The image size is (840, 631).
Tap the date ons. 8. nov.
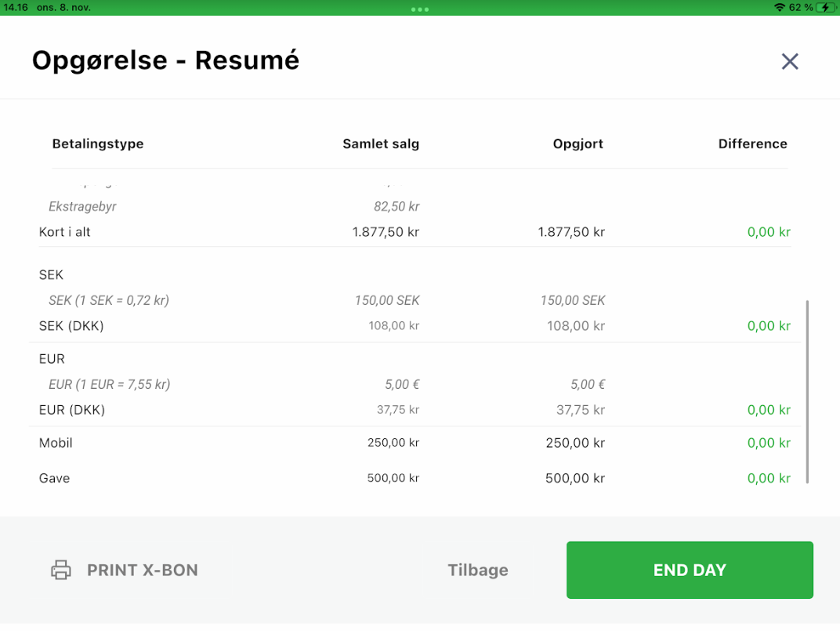coord(63,8)
